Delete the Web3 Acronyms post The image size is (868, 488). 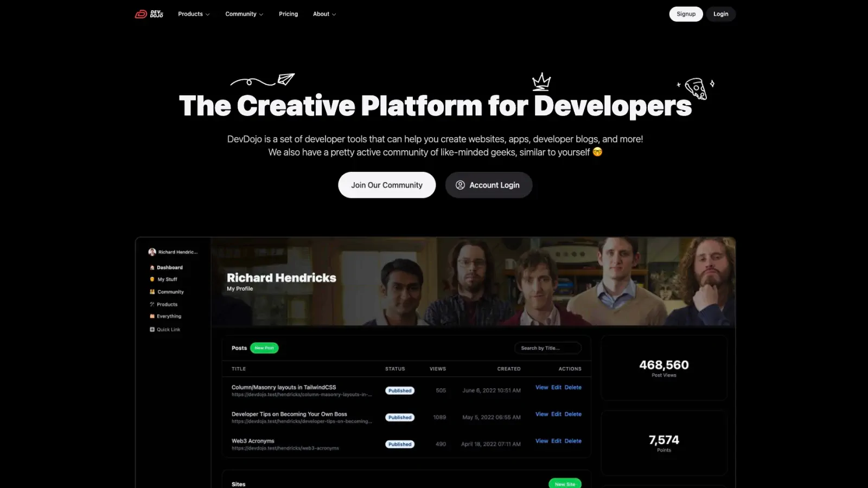tap(573, 441)
